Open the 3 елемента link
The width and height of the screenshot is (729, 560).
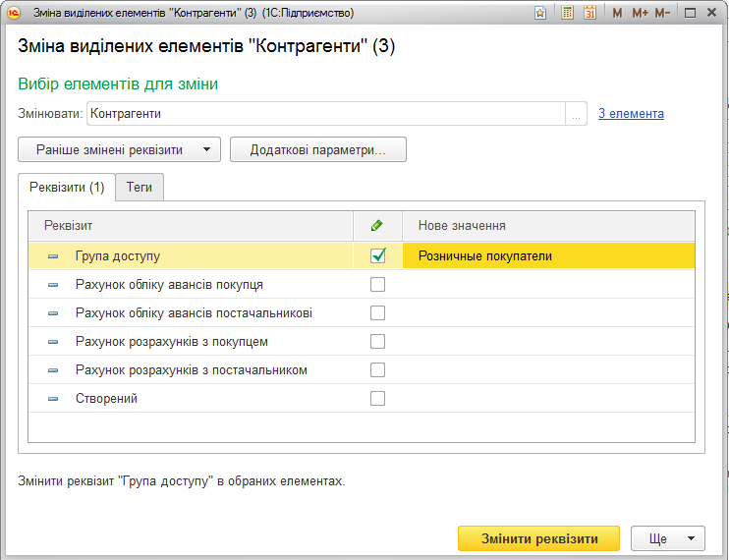(x=631, y=113)
